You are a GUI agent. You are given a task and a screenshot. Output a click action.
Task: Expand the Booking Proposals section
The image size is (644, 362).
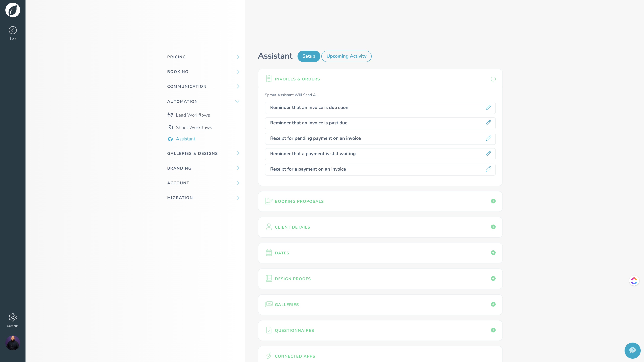pyautogui.click(x=493, y=201)
